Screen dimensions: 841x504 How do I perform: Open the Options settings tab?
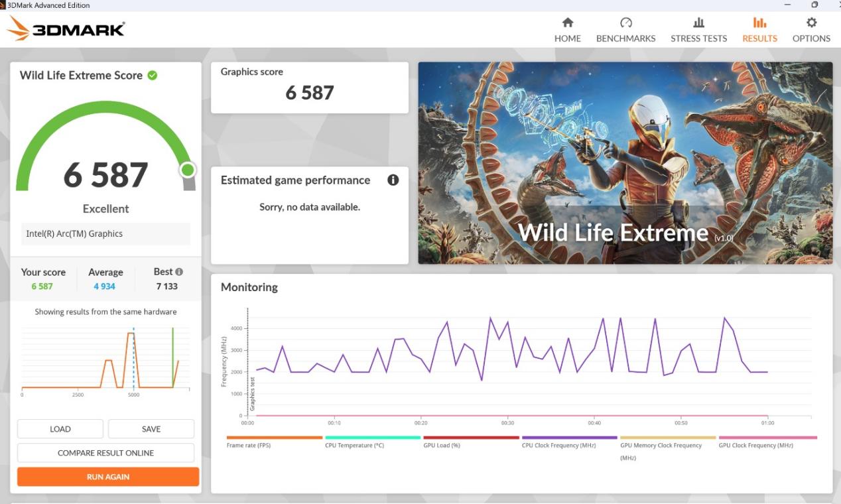[x=811, y=30]
